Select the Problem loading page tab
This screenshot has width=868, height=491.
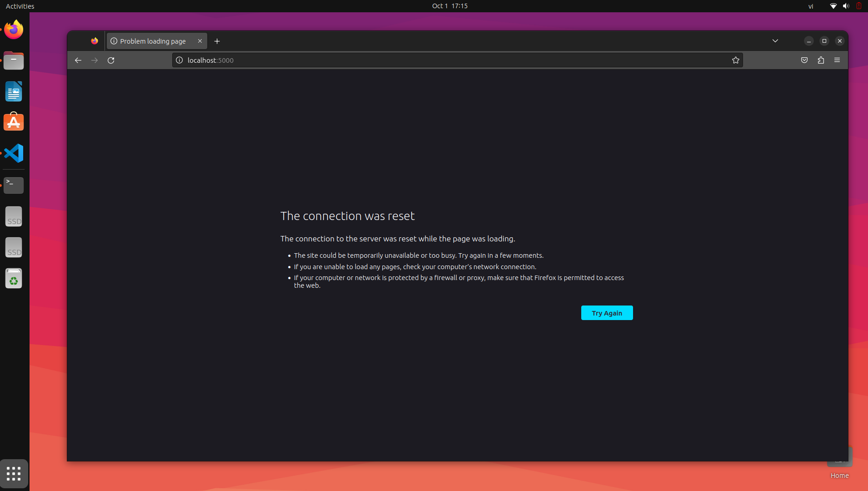pyautogui.click(x=152, y=41)
